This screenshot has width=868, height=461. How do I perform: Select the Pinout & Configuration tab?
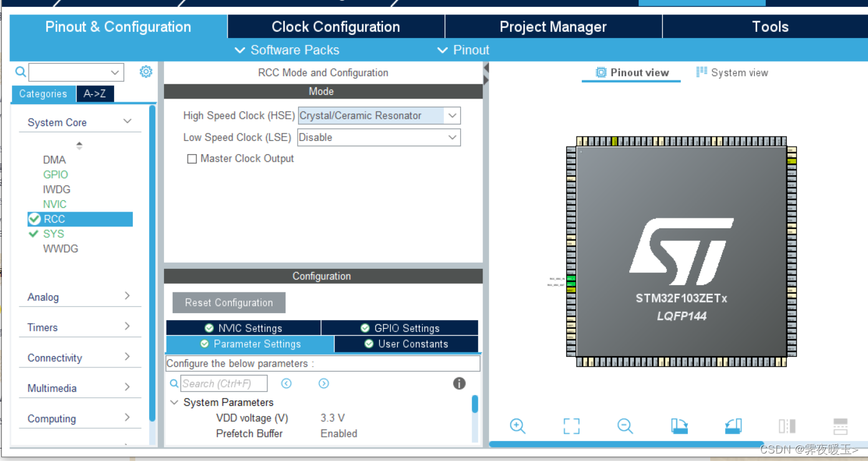(x=118, y=27)
